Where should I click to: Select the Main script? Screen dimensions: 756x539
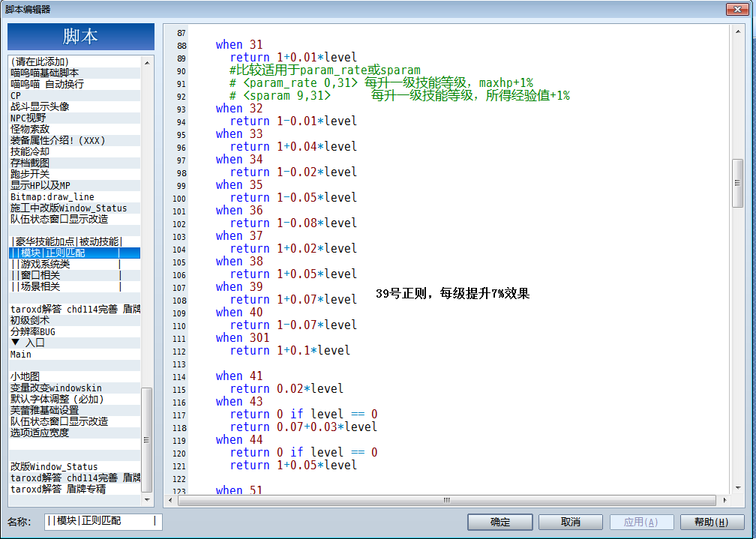[75, 354]
